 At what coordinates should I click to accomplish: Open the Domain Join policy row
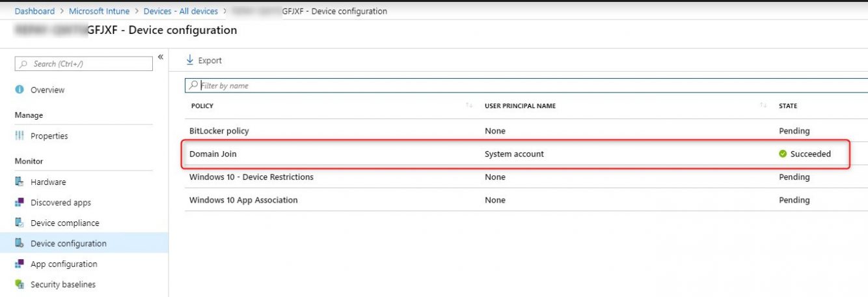526,154
